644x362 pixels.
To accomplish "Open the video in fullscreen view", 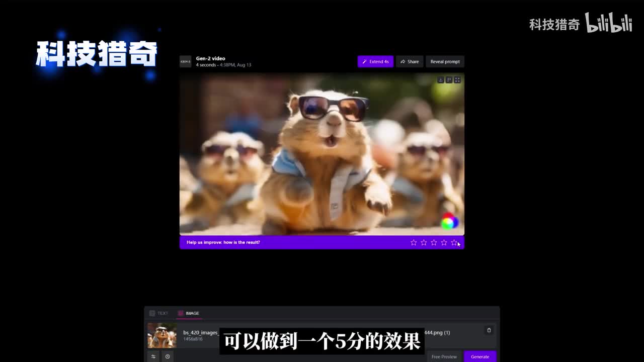I will [x=457, y=80].
